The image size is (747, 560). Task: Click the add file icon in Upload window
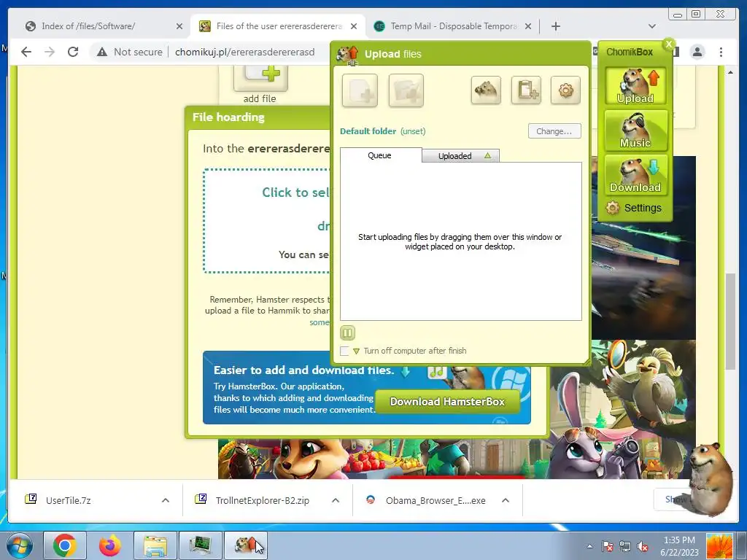click(x=360, y=90)
